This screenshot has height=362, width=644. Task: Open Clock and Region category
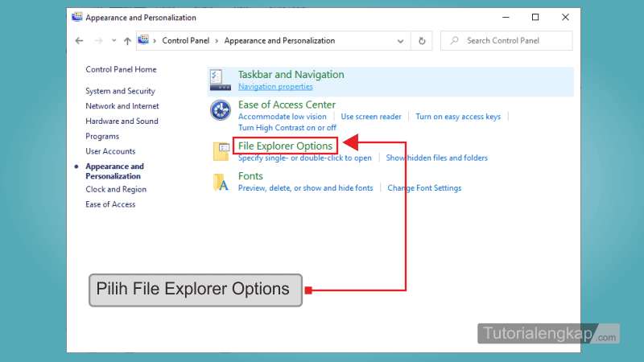tap(116, 189)
